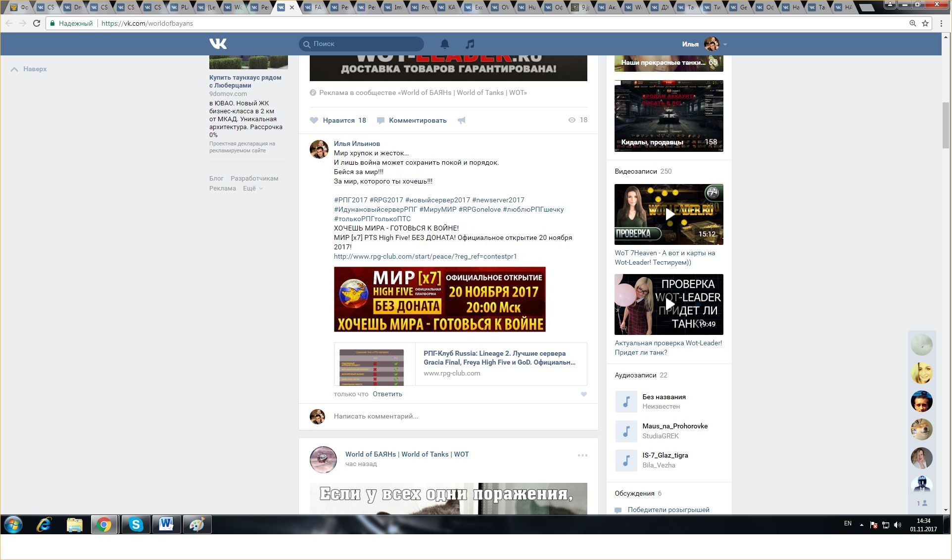952x560 pixels.
Task: Play the WoT 7Heaven video thumbnail
Action: 668,214
